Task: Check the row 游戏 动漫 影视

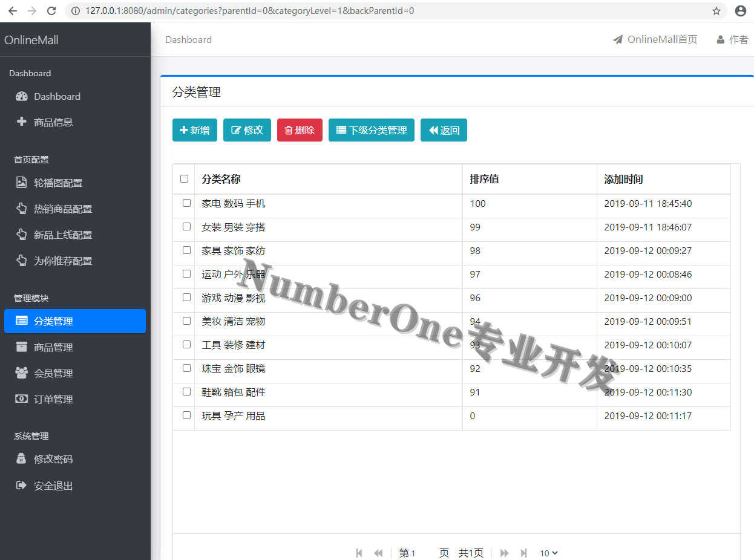Action: pos(186,298)
